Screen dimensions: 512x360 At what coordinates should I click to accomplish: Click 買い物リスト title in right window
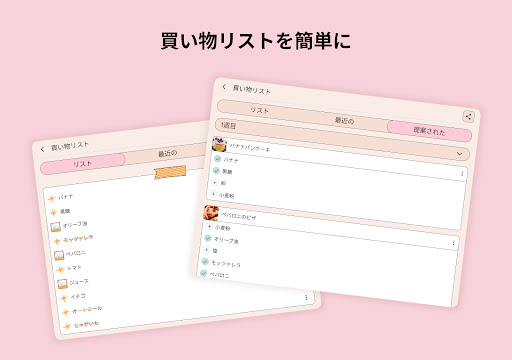coord(251,89)
